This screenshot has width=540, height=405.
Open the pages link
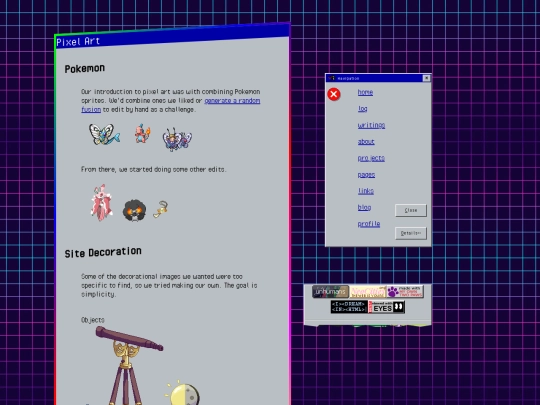coord(366,175)
